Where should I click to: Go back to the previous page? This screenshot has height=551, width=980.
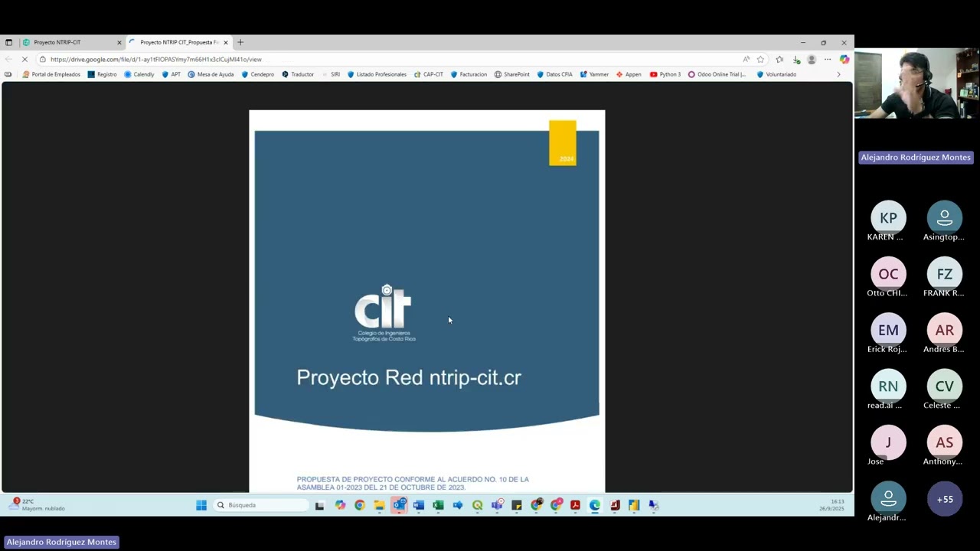[8, 59]
